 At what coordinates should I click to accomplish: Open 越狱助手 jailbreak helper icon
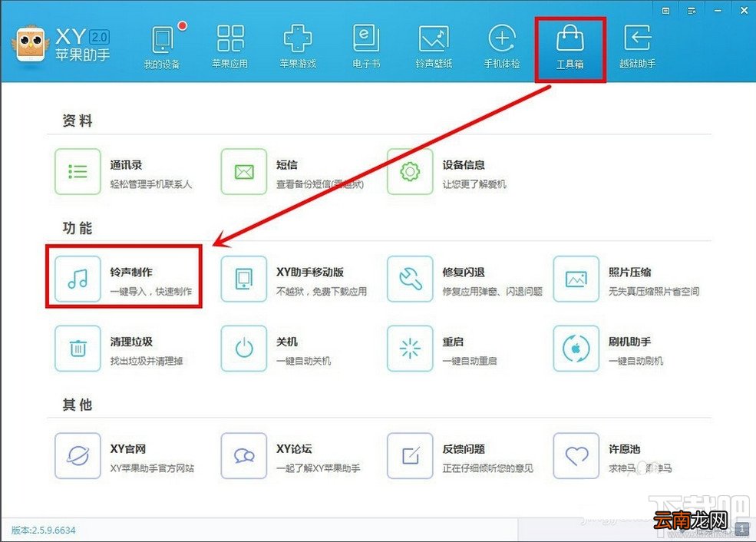pos(637,38)
